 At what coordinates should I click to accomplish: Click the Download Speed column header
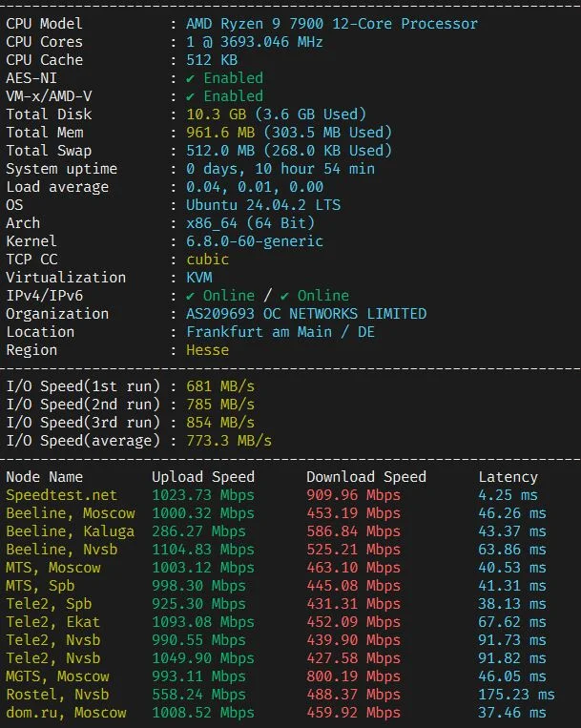pos(366,477)
